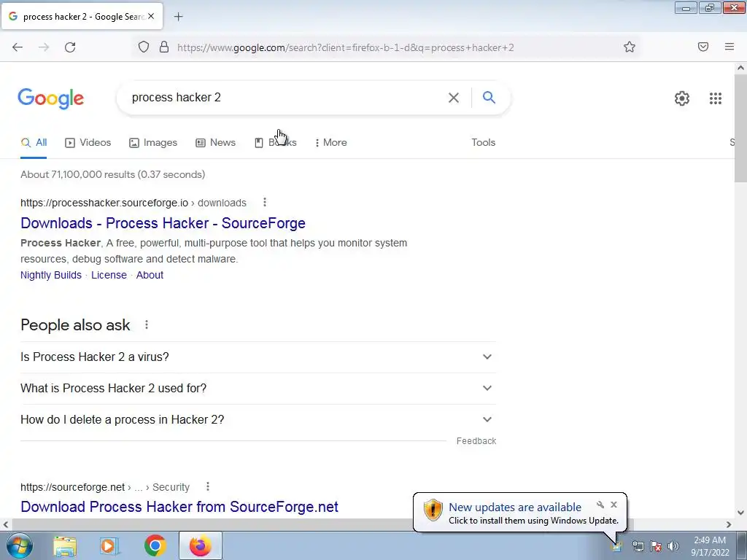Click the network tray icon
This screenshot has width=747, height=560.
pos(638,546)
